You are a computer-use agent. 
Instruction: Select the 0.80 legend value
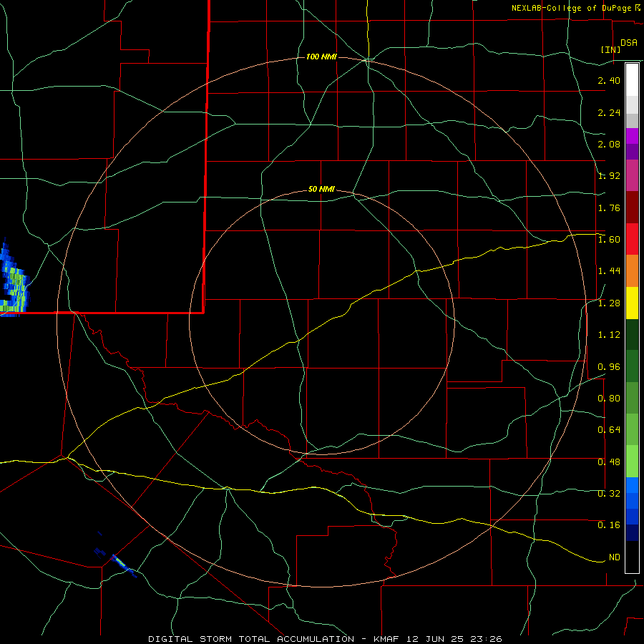click(609, 399)
